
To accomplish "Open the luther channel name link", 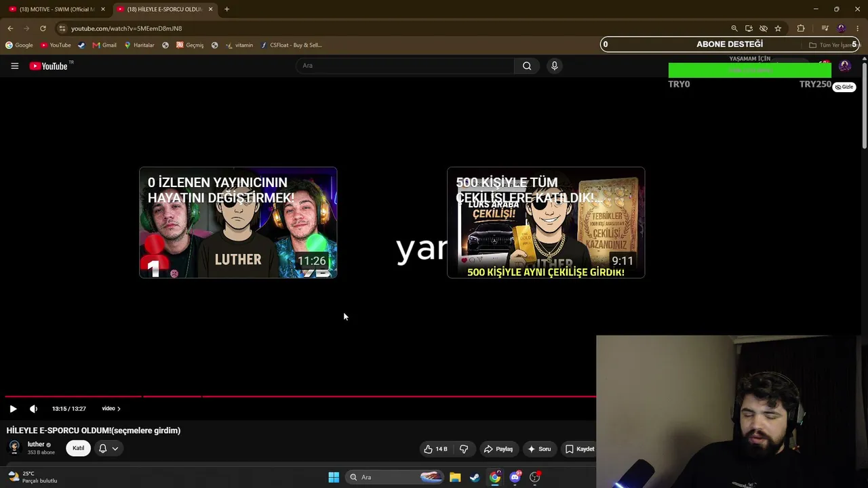I will (36, 445).
